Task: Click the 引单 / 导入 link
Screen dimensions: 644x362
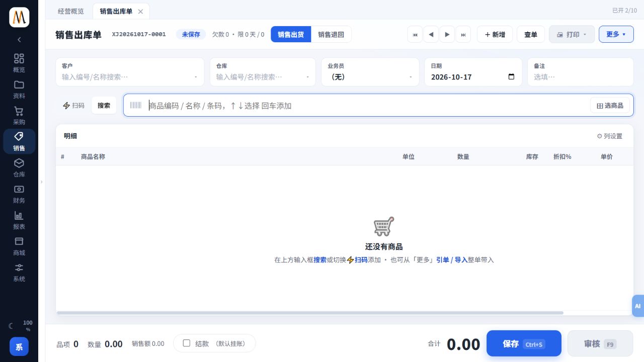Action: (x=452, y=260)
